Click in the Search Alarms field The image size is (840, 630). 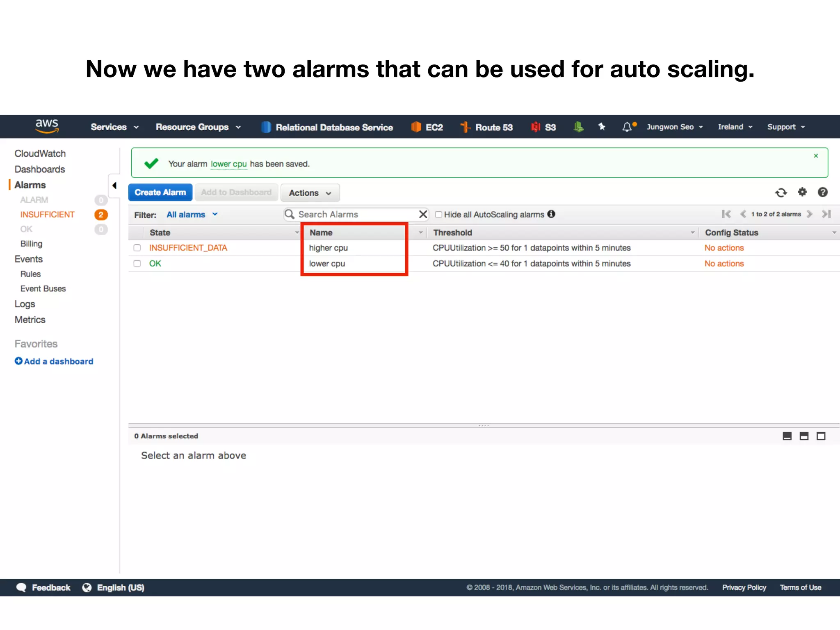[356, 215]
